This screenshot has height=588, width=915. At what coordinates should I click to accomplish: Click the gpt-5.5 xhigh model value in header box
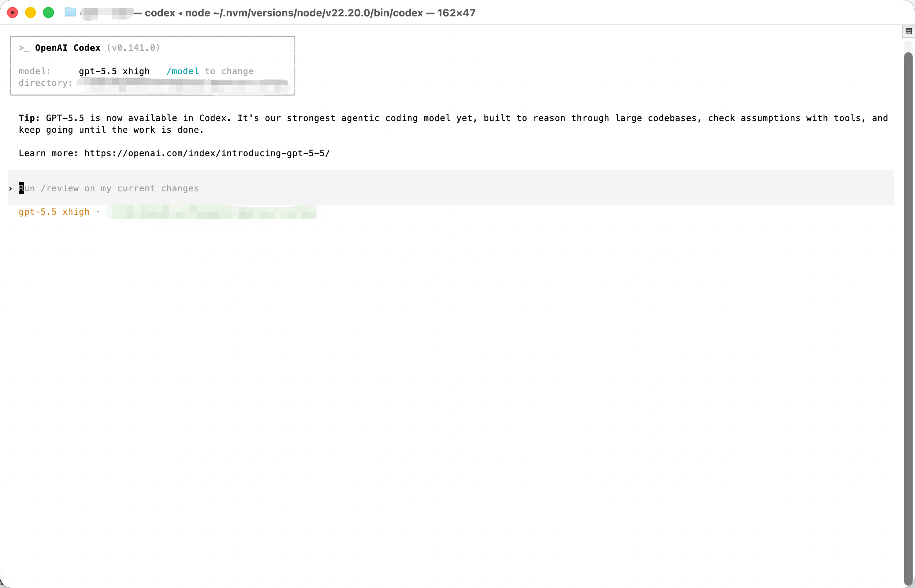pyautogui.click(x=114, y=71)
